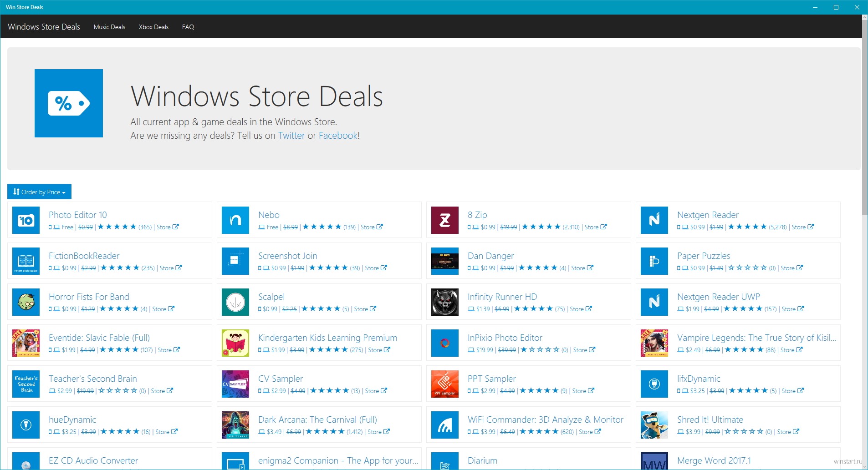Open the Photo Editor 10 title link
This screenshot has width=868, height=470.
[78, 215]
